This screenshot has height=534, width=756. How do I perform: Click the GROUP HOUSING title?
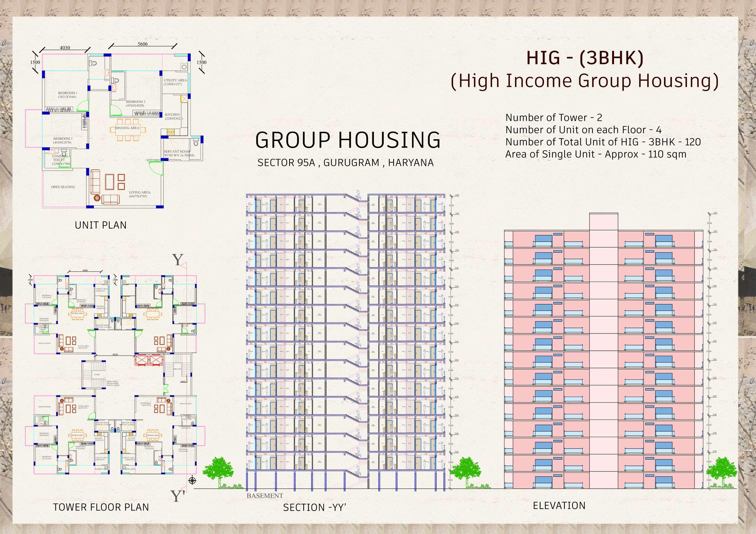tap(348, 140)
